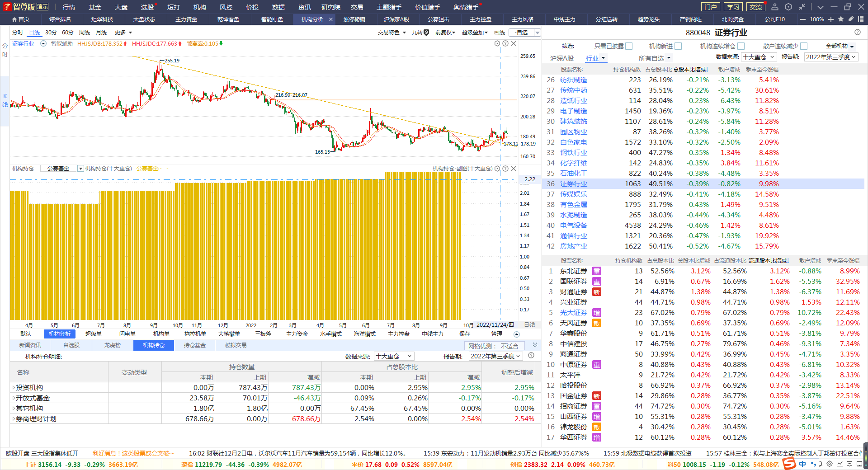Open settings hexagon icon above K-line chart
This screenshot has width=868, height=470.
(497, 43)
